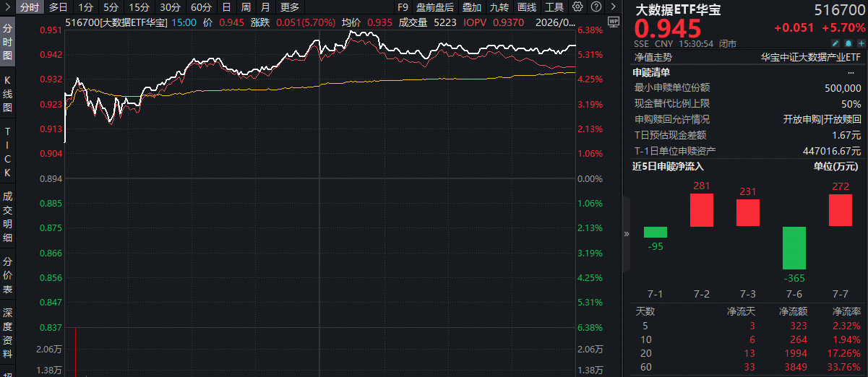Image resolution: width=868 pixels, height=377 pixels.
Task: Click 成交量 5223 value
Action: 447,22
